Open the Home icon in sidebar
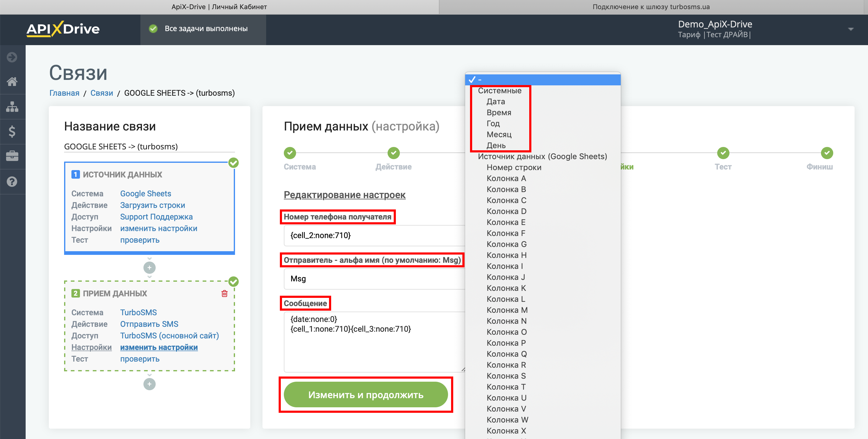 12,82
